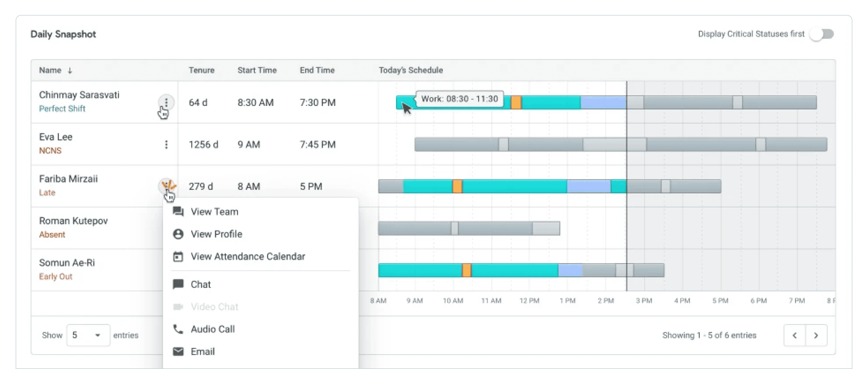Click the End Time column header

point(317,70)
